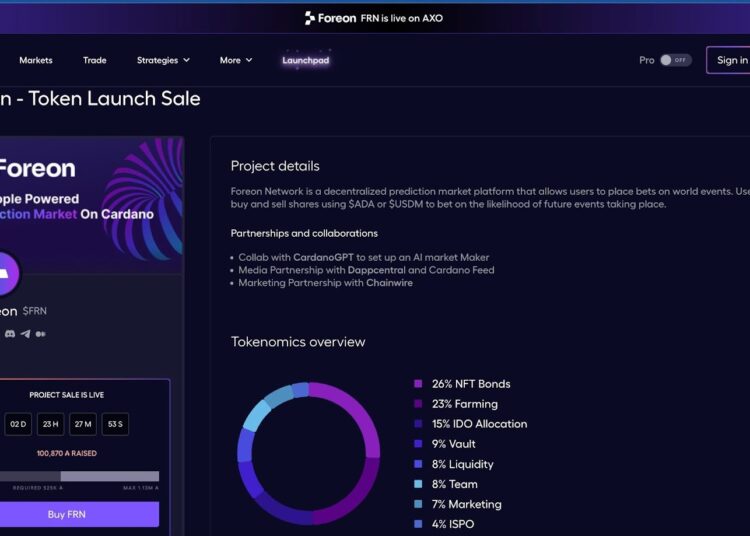
Task: Click the '15% IDO Allocation' legend label
Action: tap(480, 424)
